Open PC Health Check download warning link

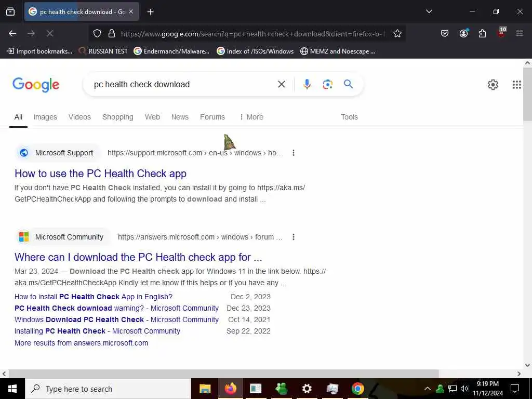pos(116,309)
